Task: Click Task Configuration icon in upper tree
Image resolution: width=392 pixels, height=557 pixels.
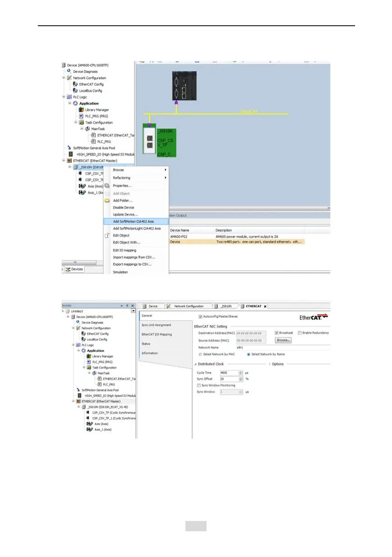Action: click(x=81, y=123)
